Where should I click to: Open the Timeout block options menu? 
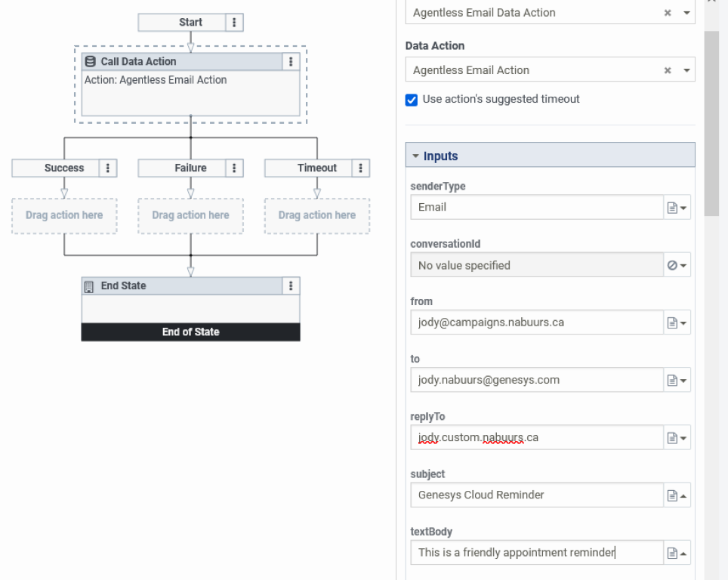coord(361,168)
